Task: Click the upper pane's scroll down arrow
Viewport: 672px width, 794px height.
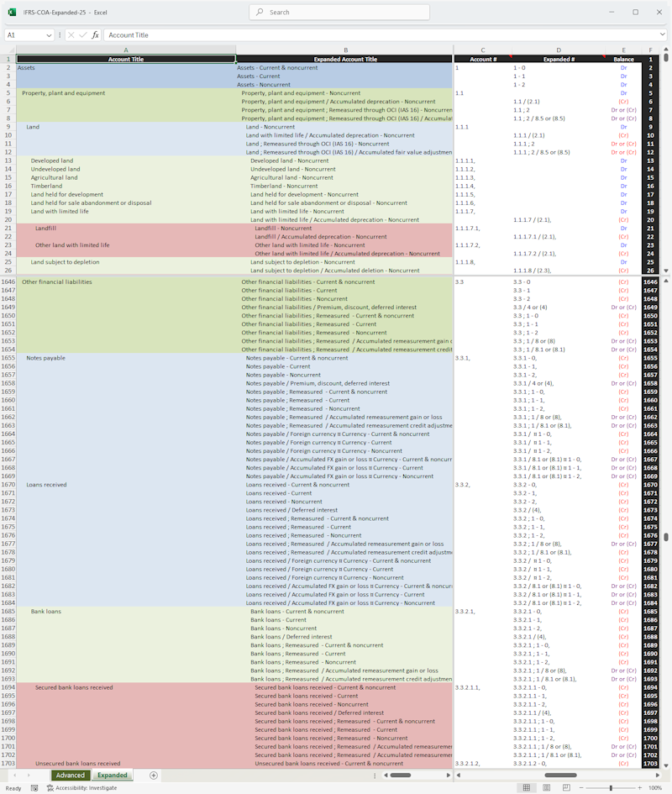Action: 666,271
